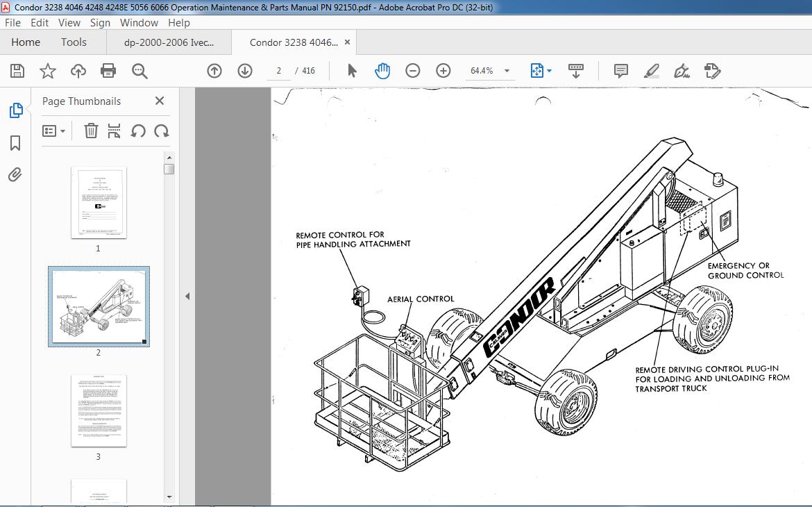This screenshot has width=812, height=507.
Task: Open the thumbnails Options dropdown menu
Action: click(54, 131)
